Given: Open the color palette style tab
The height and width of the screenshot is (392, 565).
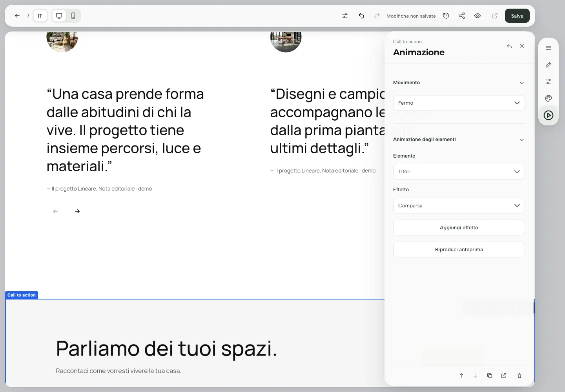Looking at the screenshot, I should coord(549,98).
